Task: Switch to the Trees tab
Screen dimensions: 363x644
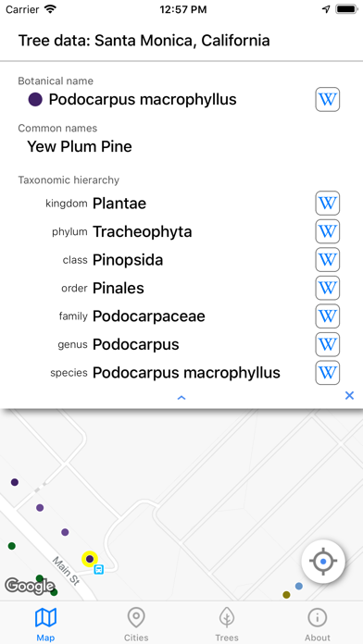Action: (227, 625)
